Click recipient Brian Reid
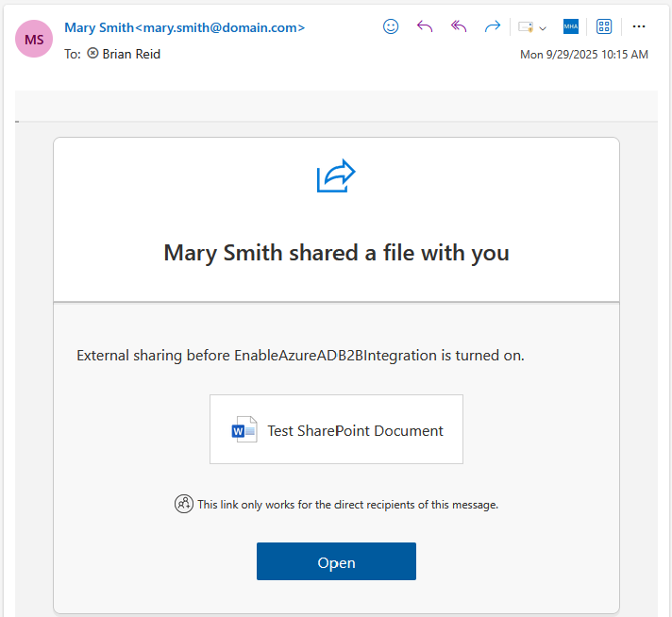This screenshot has height=617, width=672. 131,54
